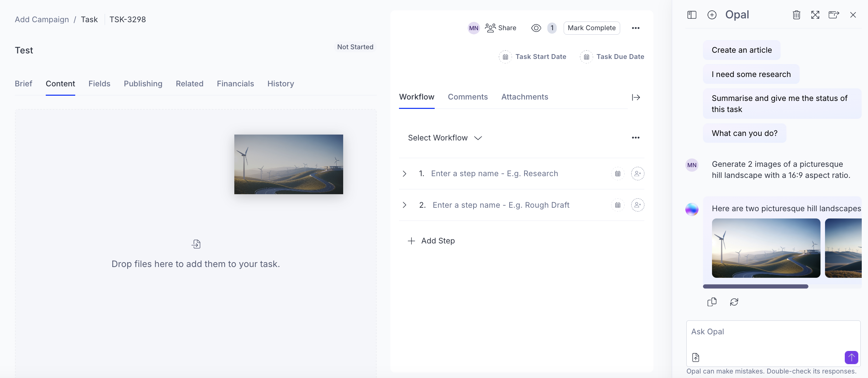This screenshot has width=868, height=378.
Task: Expand workflow step 1 chevron
Action: 404,174
